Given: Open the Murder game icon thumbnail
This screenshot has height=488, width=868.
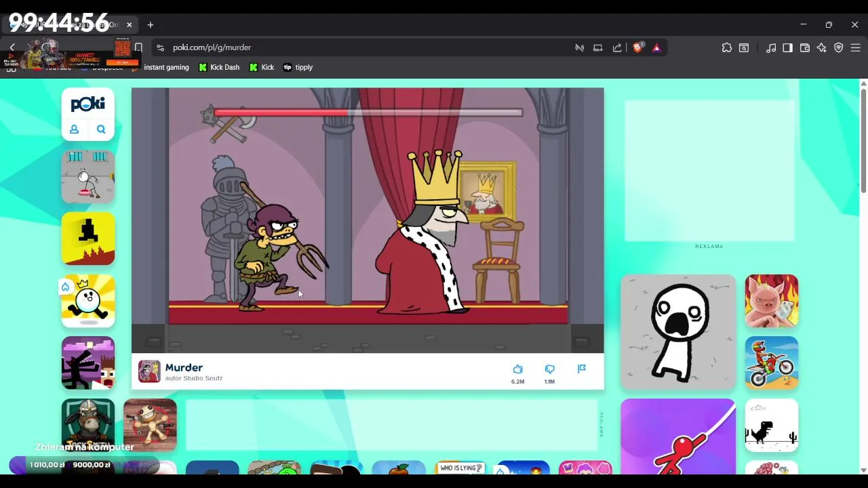Looking at the screenshot, I should coord(149,371).
